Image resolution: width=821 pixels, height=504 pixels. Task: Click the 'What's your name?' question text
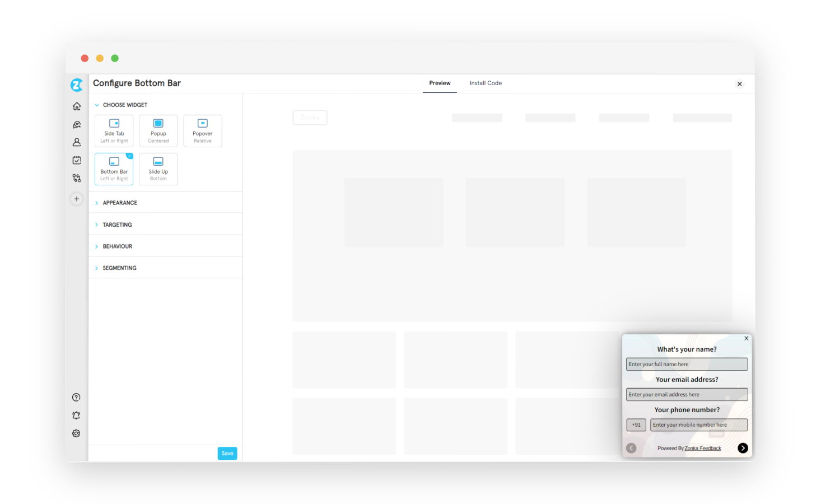click(x=687, y=349)
